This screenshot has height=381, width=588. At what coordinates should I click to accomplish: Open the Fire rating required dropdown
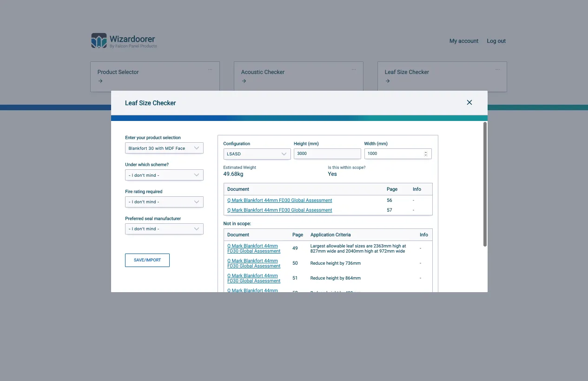click(x=164, y=202)
